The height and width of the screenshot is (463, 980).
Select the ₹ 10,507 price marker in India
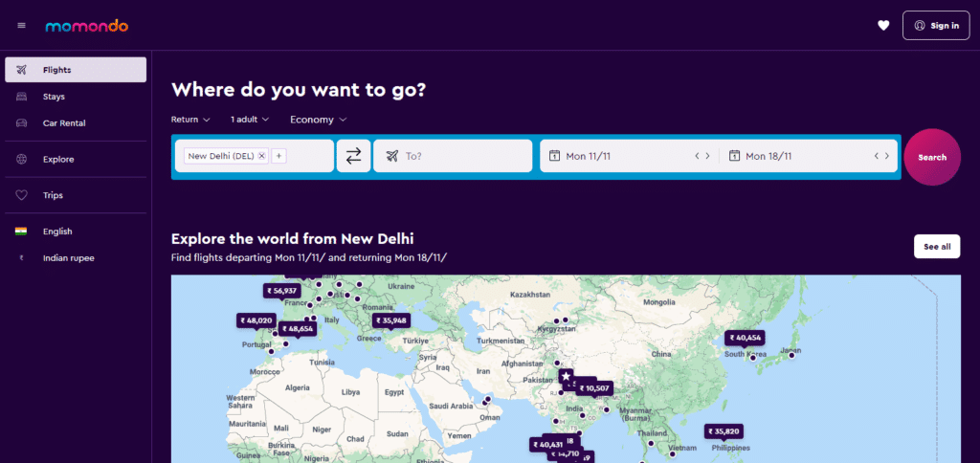(594, 388)
